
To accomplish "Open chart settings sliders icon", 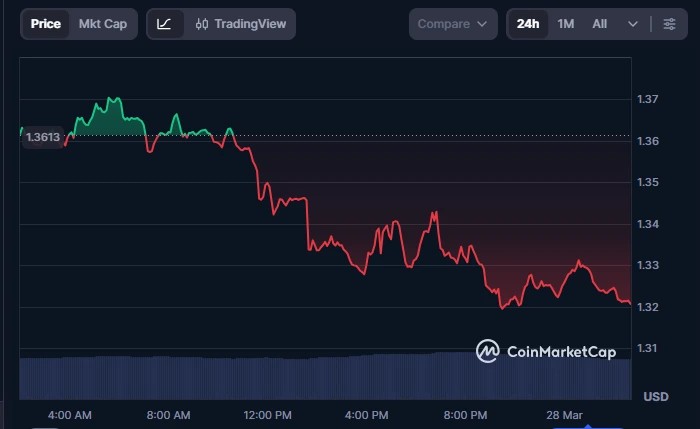I will (x=669, y=24).
